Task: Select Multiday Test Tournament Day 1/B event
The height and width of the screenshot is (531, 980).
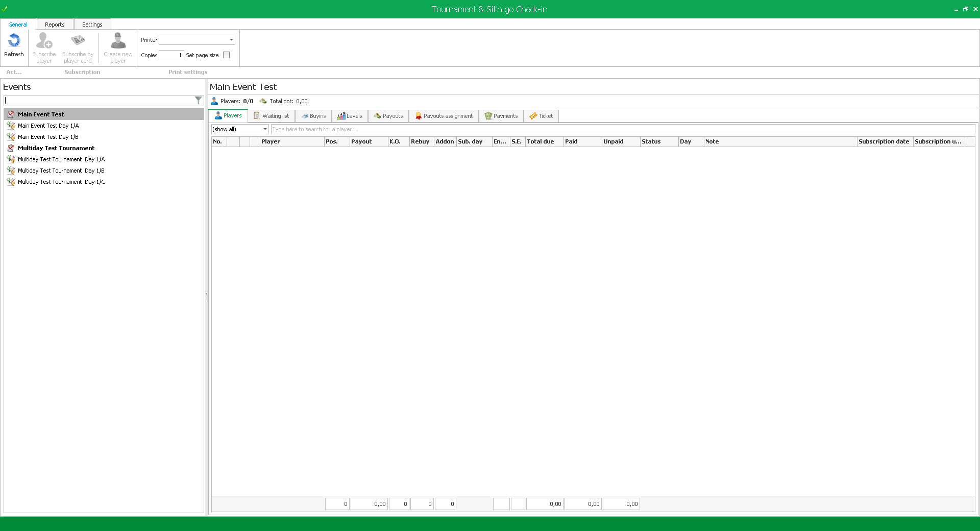Action: [x=61, y=171]
